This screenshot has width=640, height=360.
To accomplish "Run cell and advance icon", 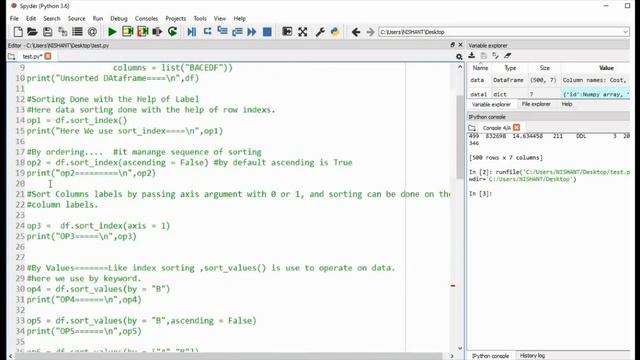I will click(x=142, y=32).
